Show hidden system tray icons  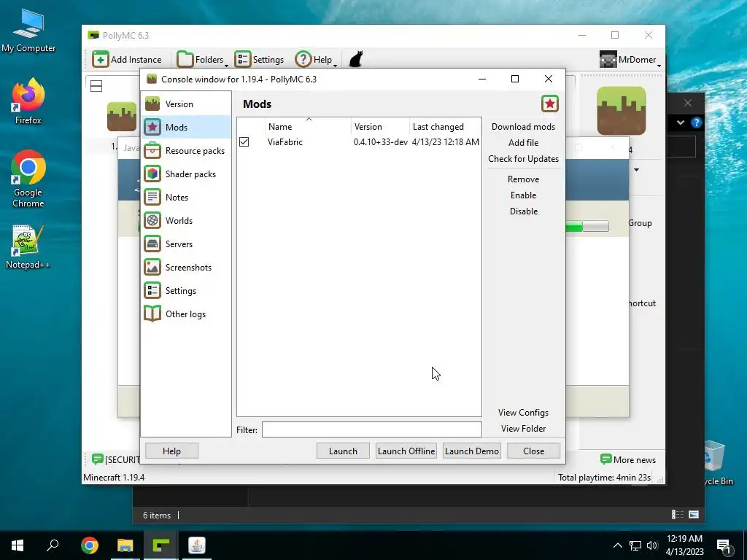point(617,545)
